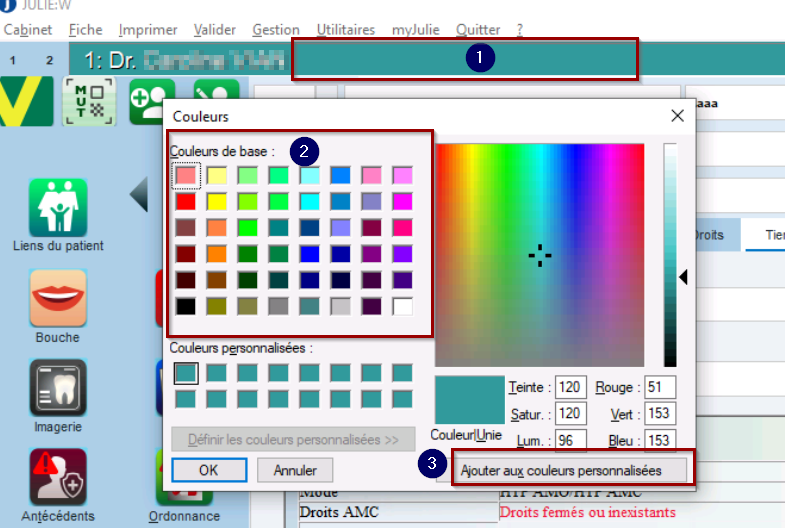
Task: Open the Ordonnance icon
Action: click(184, 497)
